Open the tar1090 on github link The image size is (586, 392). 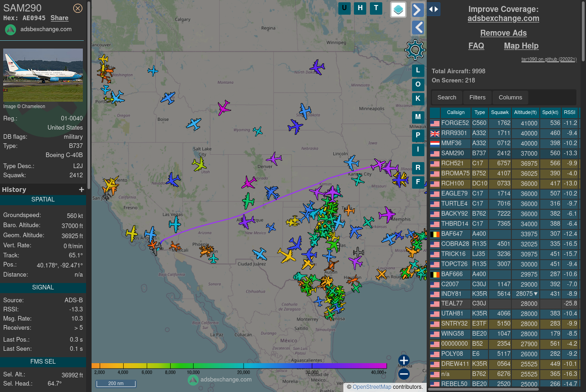click(x=549, y=59)
